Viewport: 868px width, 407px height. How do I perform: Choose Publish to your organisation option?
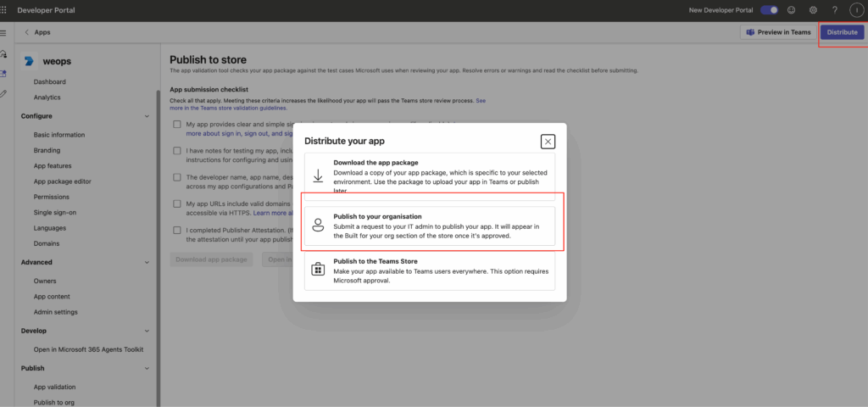430,226
